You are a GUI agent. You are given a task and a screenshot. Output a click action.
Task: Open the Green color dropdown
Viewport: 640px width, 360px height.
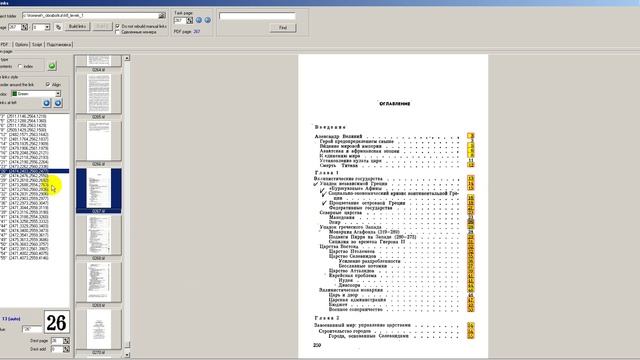click(x=58, y=94)
